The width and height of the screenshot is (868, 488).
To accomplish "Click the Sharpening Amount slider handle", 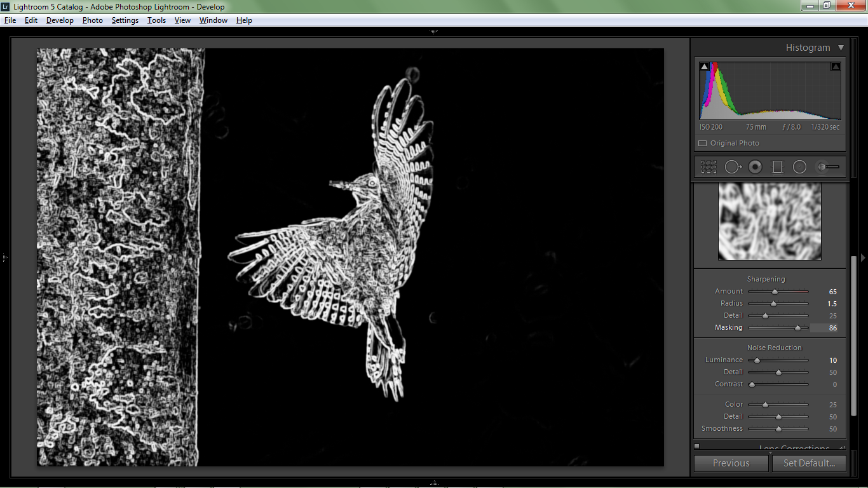I will tap(775, 292).
